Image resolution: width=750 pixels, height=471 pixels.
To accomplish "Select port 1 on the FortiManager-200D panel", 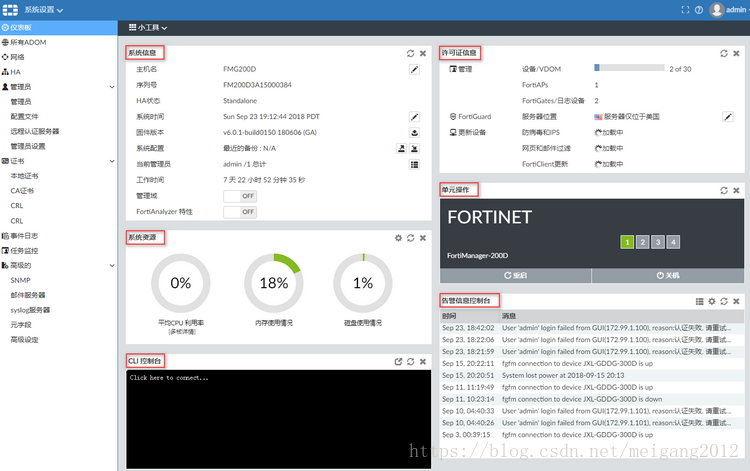I will (627, 242).
